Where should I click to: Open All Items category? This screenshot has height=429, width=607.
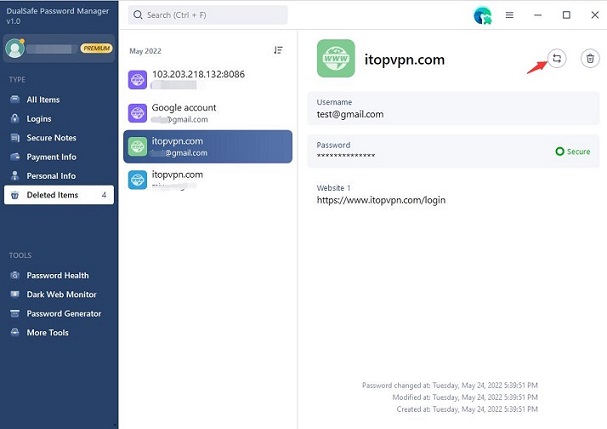45,100
